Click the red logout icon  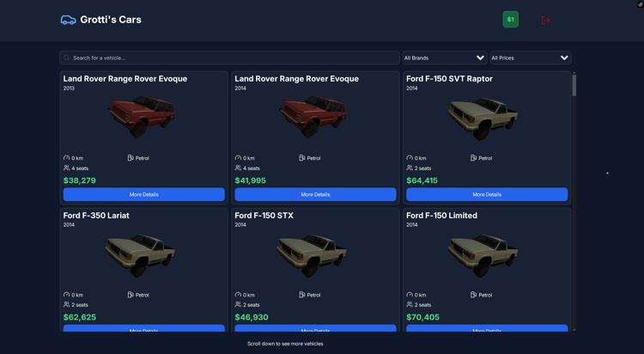coord(545,20)
